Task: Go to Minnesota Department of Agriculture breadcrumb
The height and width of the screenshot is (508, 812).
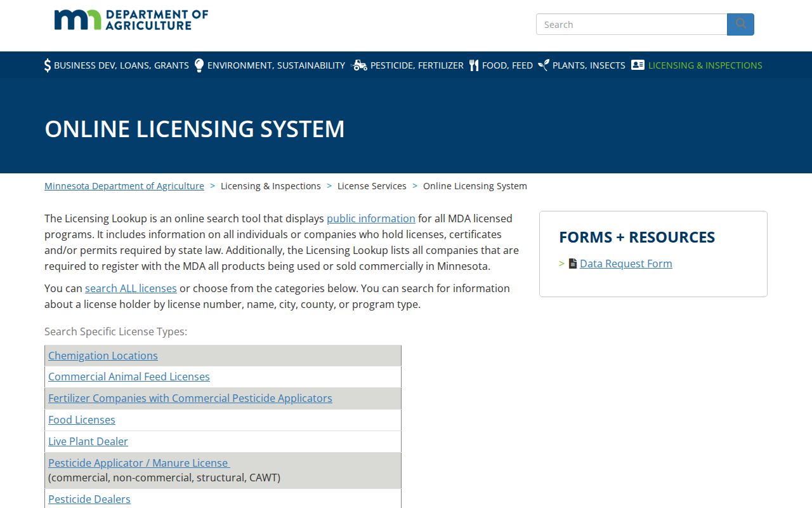Action: (124, 186)
